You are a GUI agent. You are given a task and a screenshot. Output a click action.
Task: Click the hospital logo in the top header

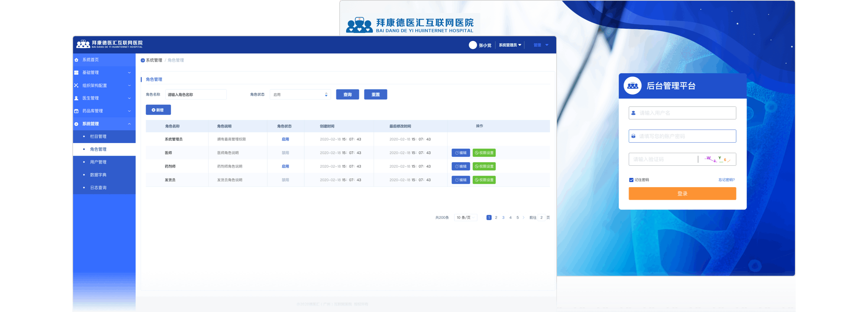click(x=83, y=44)
